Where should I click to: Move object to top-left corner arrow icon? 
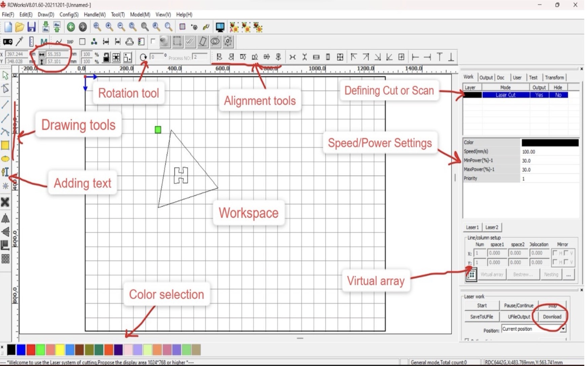point(354,57)
